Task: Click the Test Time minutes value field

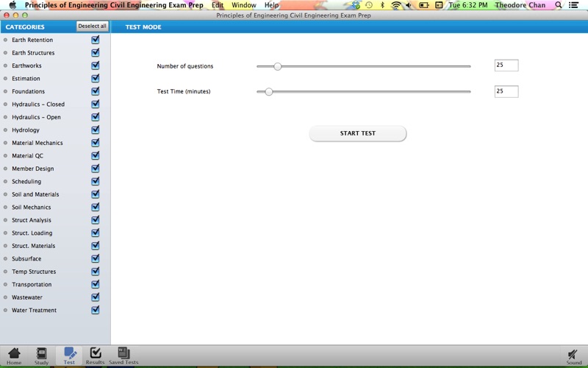Action: (506, 91)
